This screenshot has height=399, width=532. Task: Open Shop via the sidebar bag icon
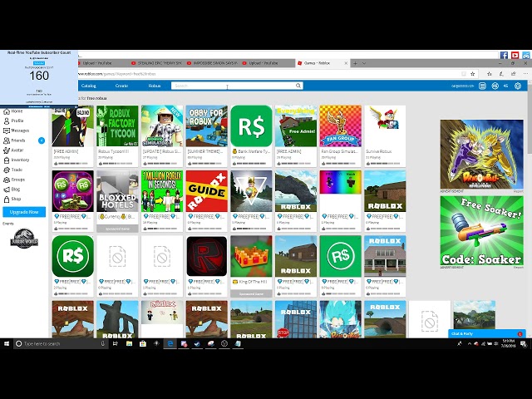tap(7, 199)
